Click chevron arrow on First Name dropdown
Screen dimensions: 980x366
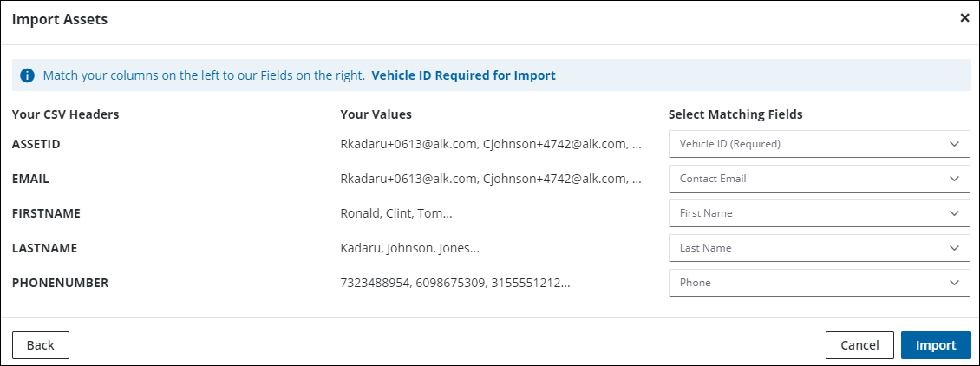955,213
